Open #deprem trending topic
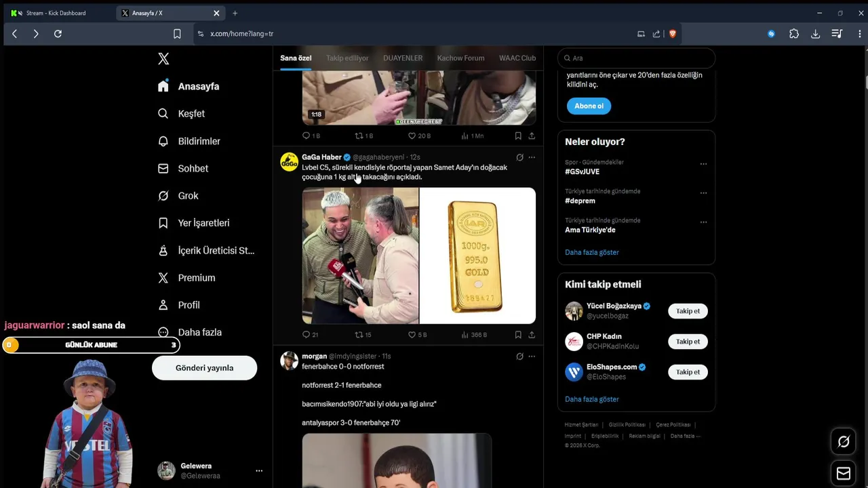 pos(580,201)
